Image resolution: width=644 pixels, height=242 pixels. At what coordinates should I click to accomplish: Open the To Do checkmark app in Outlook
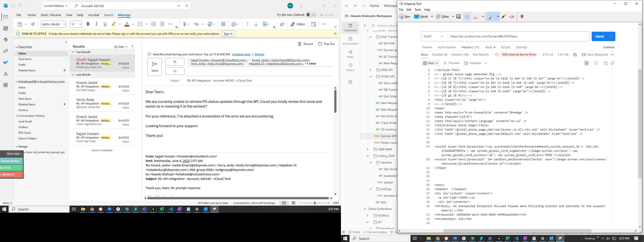click(5, 62)
